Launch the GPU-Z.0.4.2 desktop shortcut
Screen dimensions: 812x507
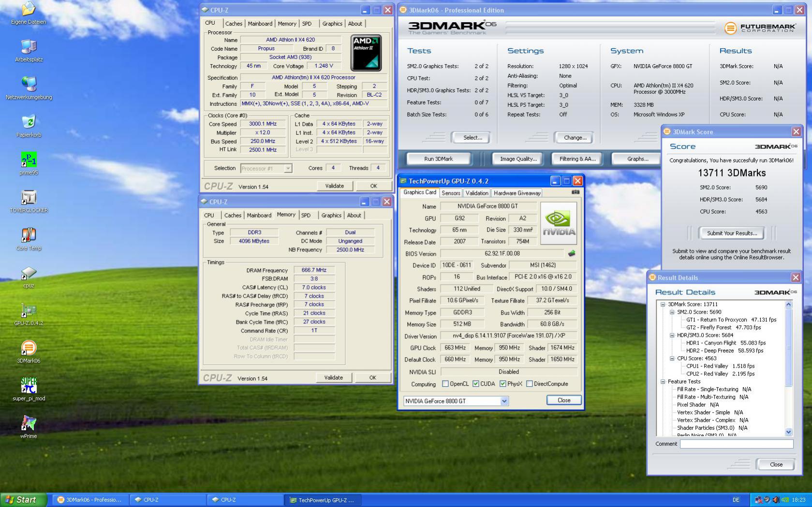click(x=29, y=310)
